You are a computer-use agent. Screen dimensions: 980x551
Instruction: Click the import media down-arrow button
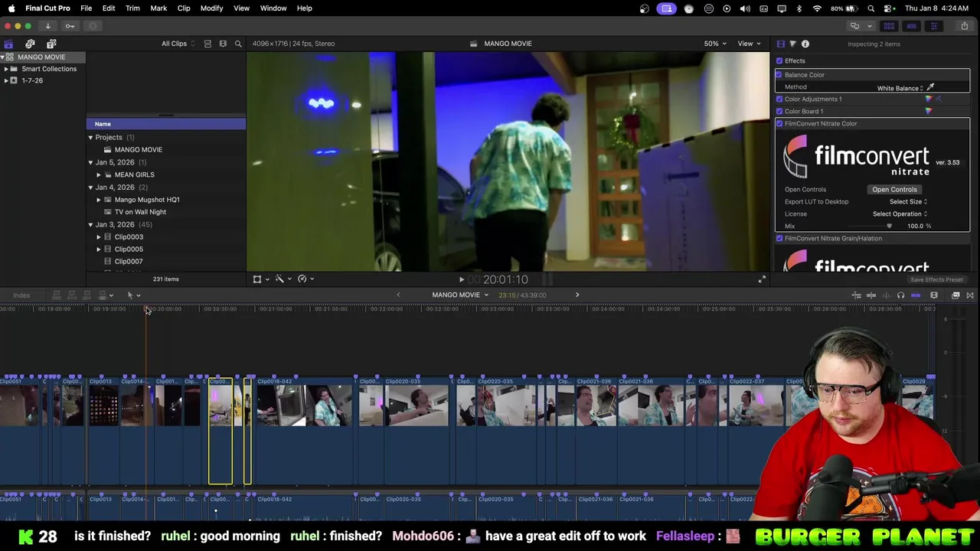(x=47, y=26)
